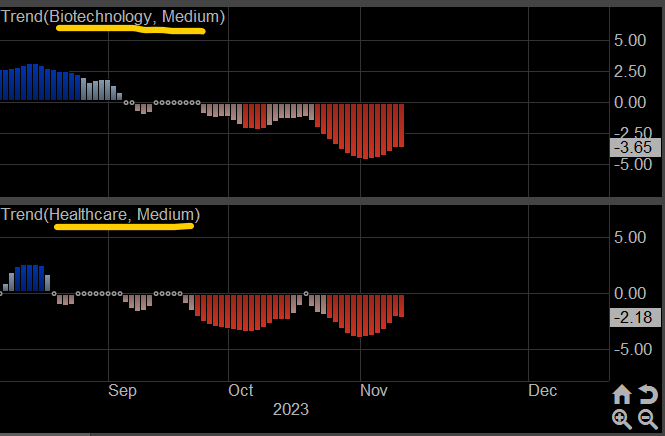This screenshot has width=665, height=436.
Task: Click the 0.00 Biotechnology axis value
Action: click(630, 103)
